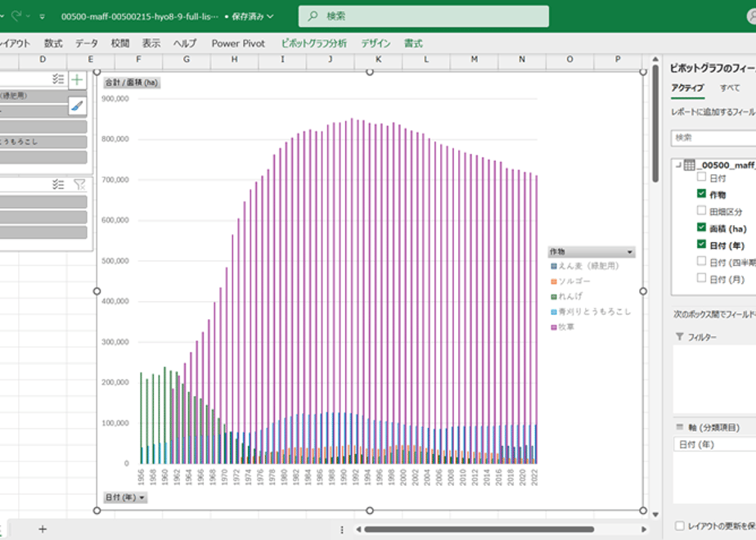The width and height of the screenshot is (756, 540).
Task: Click the title bar search box
Action: coord(423,16)
